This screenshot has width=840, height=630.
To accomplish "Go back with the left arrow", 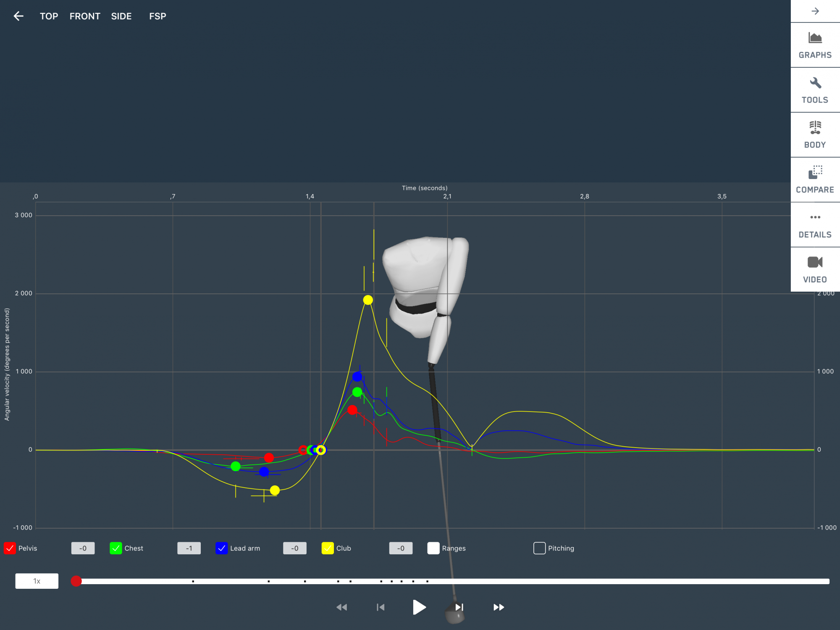I will [x=18, y=16].
